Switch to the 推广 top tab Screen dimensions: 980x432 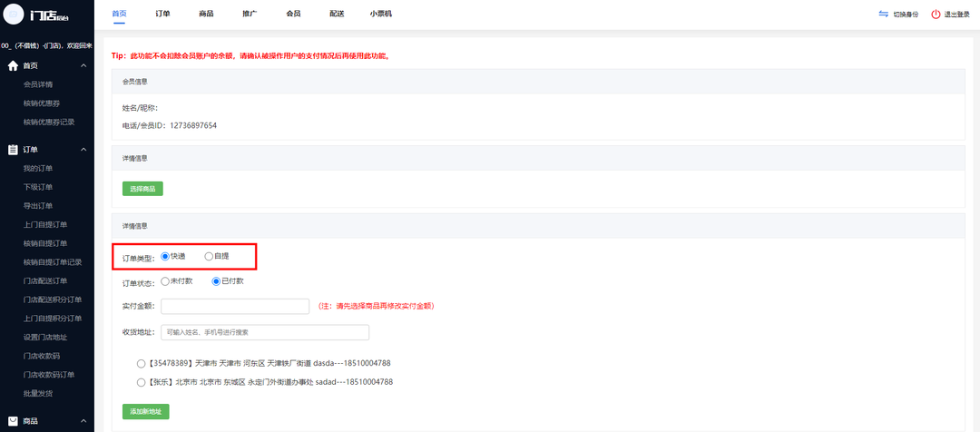(249, 15)
